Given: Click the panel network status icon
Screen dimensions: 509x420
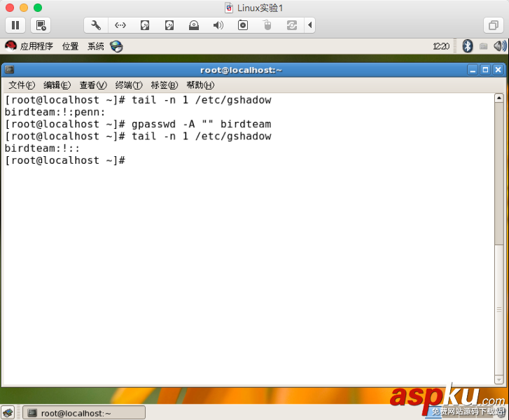Looking at the screenshot, I should [x=483, y=46].
